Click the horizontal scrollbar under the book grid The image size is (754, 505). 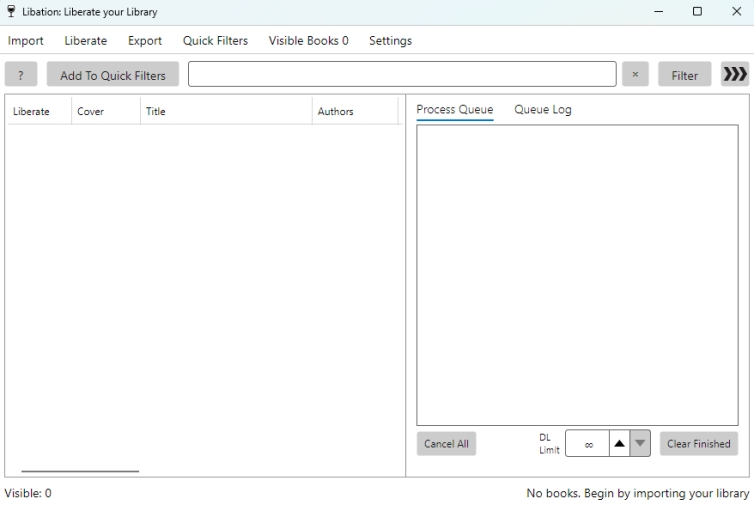pyautogui.click(x=80, y=471)
